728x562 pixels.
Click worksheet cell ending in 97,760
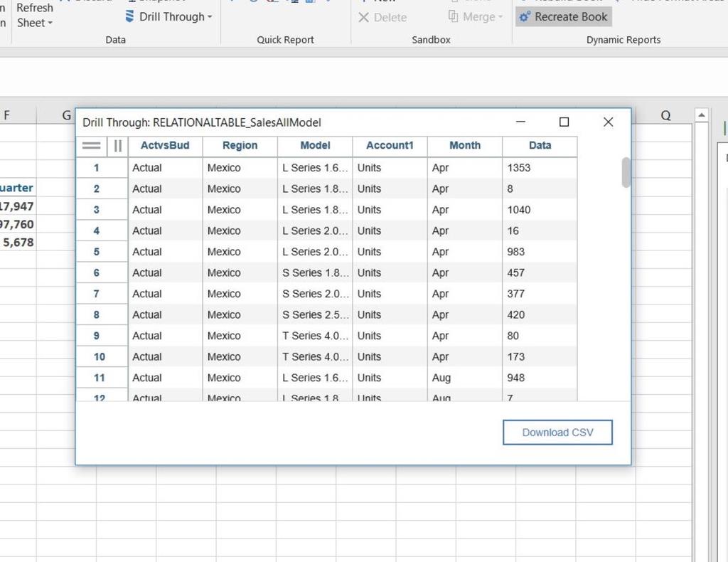(x=18, y=224)
